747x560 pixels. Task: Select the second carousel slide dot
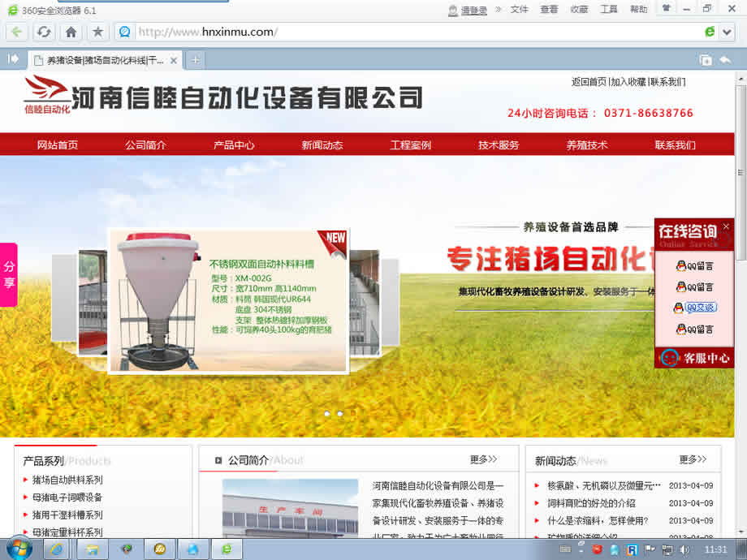click(339, 414)
